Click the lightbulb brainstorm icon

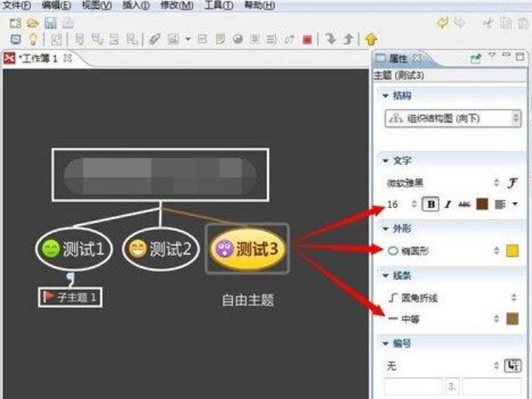pyautogui.click(x=33, y=39)
